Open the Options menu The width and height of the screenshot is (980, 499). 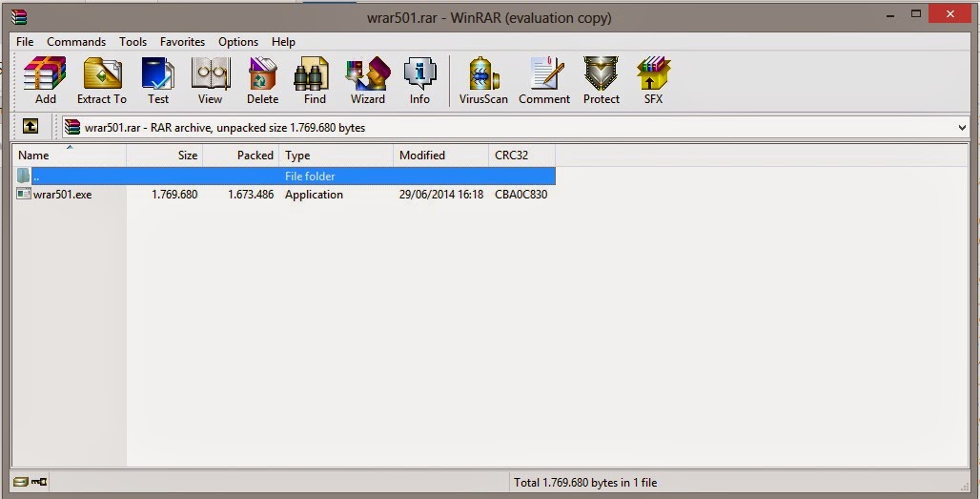click(238, 42)
